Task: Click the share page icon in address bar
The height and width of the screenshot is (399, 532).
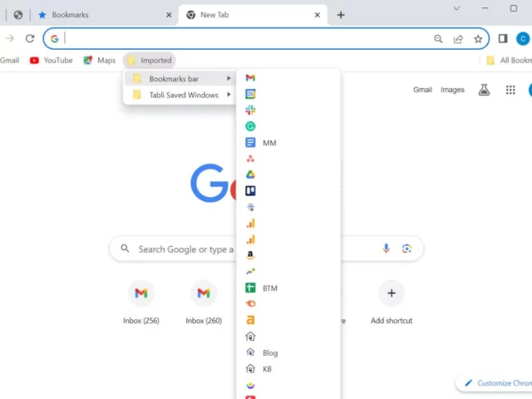Action: (x=458, y=39)
